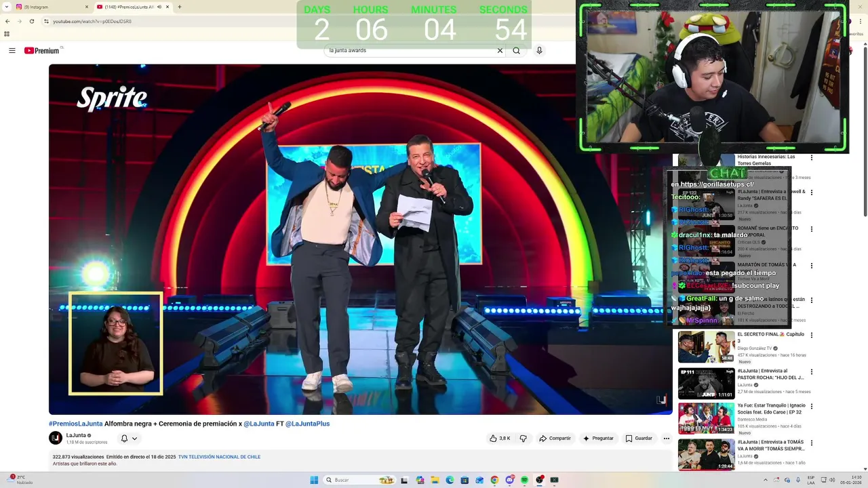Open the clock showing 14:10
The height and width of the screenshot is (488, 868).
point(850,480)
